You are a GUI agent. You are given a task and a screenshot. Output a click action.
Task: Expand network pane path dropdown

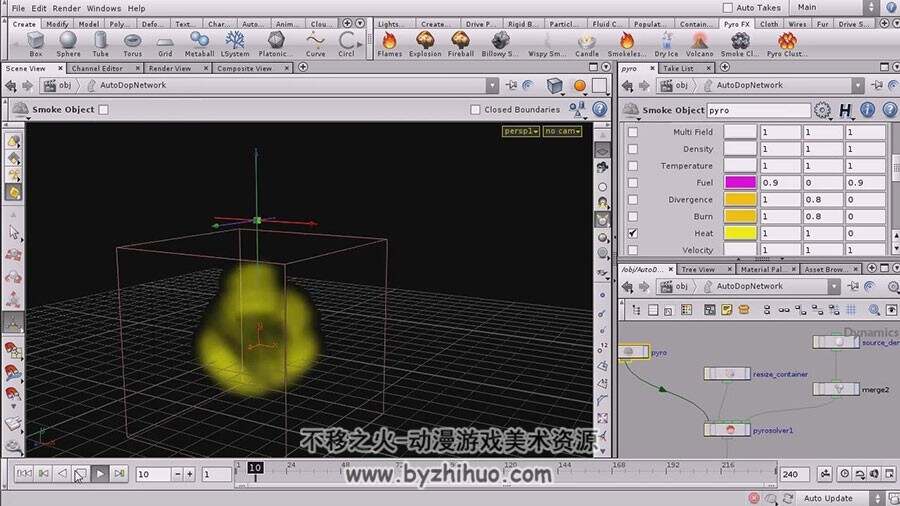pos(833,286)
